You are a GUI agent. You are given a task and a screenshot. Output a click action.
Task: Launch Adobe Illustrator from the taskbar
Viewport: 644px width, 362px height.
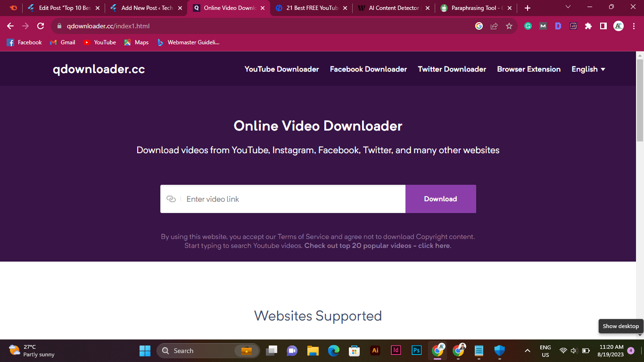[x=376, y=350]
